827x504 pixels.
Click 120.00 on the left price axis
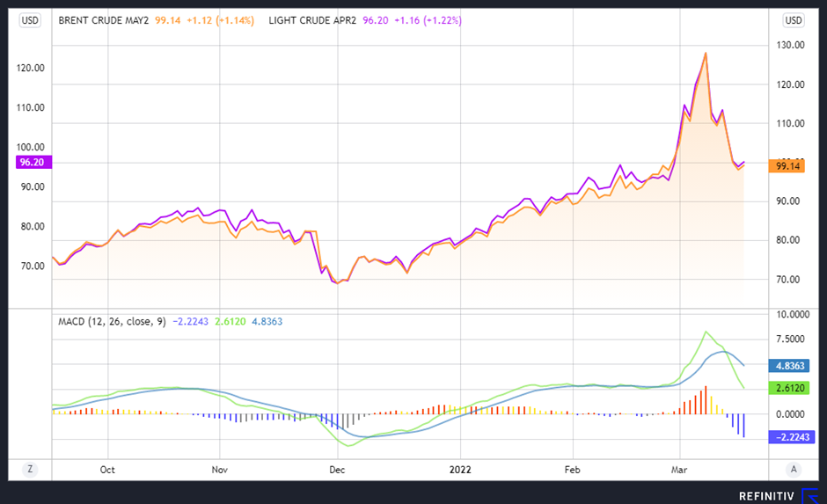[x=33, y=68]
